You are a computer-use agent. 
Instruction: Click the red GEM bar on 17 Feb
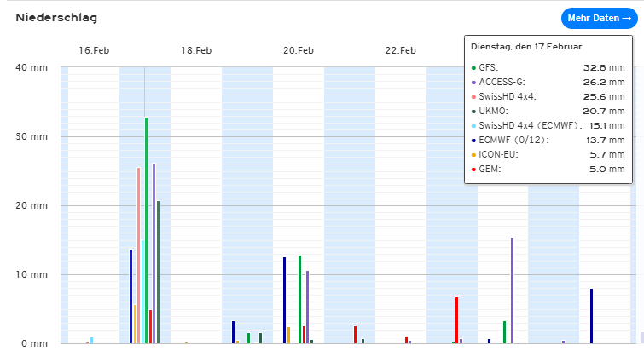(151, 326)
